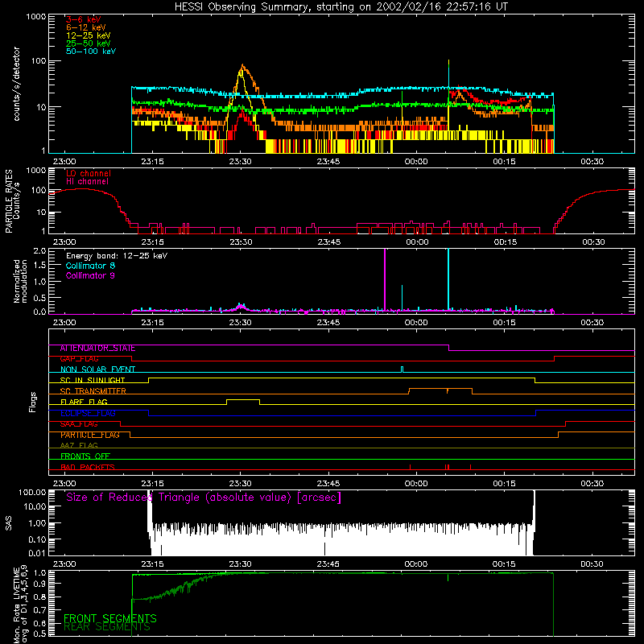Select the Collimator 9 legend entry
644x644 pixels.
click(90, 275)
